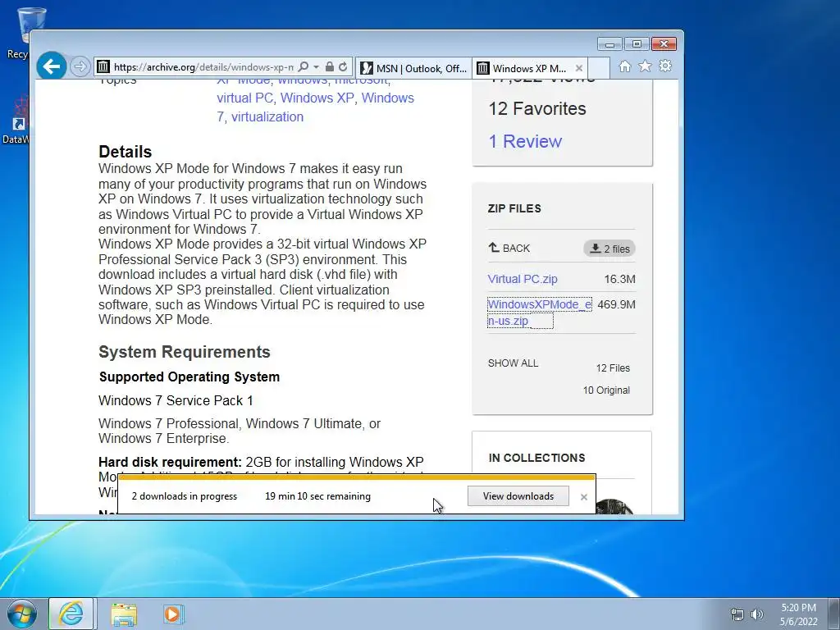Screen dimensions: 840x630
Task: Click 2 downloads in progress text
Action: (185, 496)
